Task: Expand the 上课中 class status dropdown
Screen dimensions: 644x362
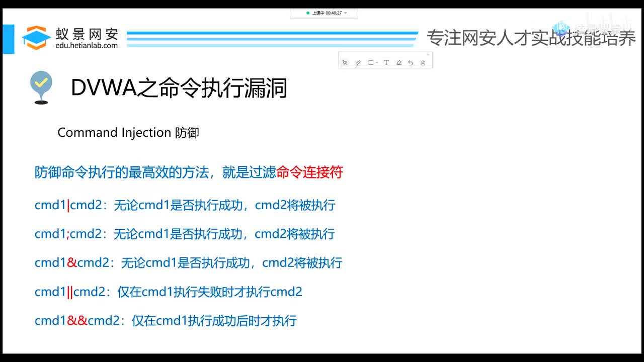Action: 346,13
